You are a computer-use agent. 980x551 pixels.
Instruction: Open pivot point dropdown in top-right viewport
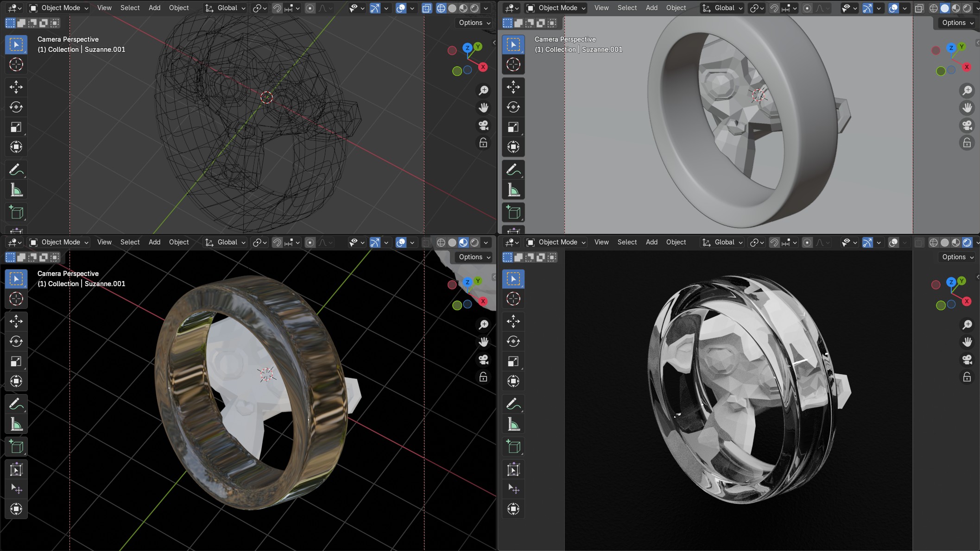(757, 8)
